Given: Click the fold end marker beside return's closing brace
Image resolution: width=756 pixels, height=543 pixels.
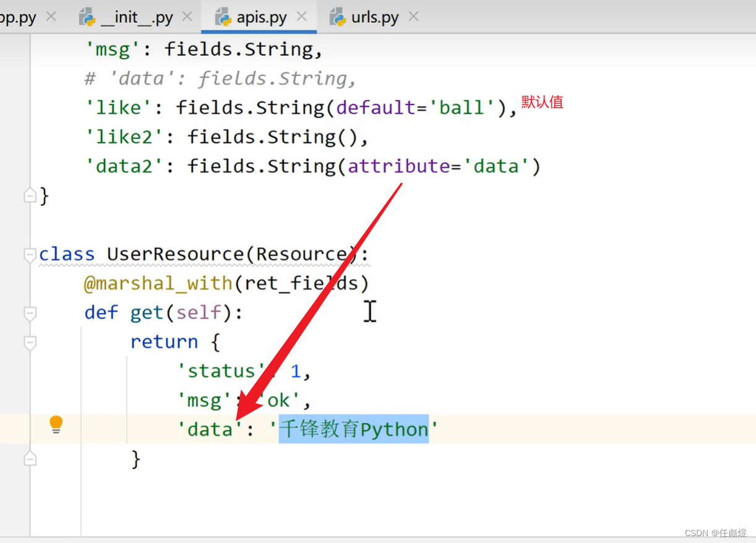Looking at the screenshot, I should point(29,459).
